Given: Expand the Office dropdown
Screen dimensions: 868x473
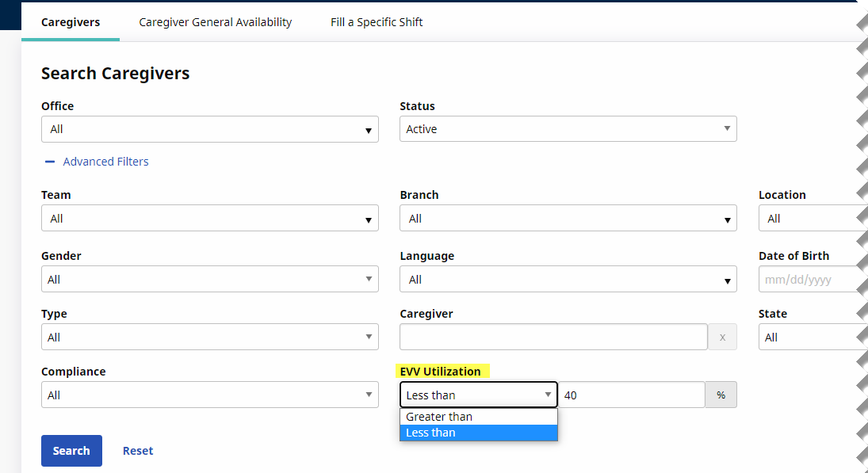Looking at the screenshot, I should point(209,129).
